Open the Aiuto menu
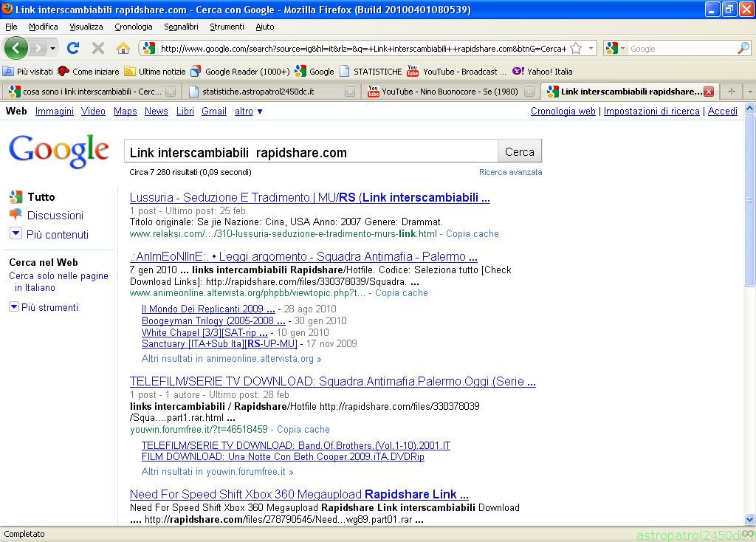This screenshot has height=542, width=756. click(265, 27)
